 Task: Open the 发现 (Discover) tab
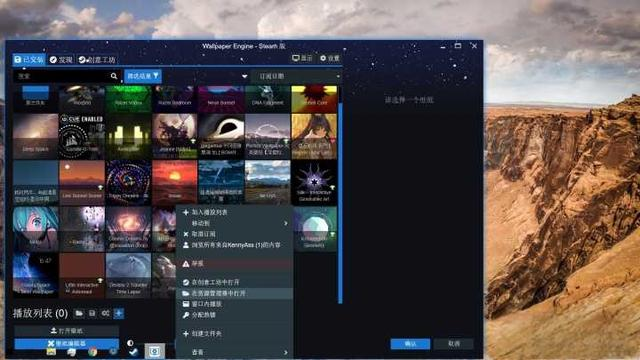click(x=61, y=60)
